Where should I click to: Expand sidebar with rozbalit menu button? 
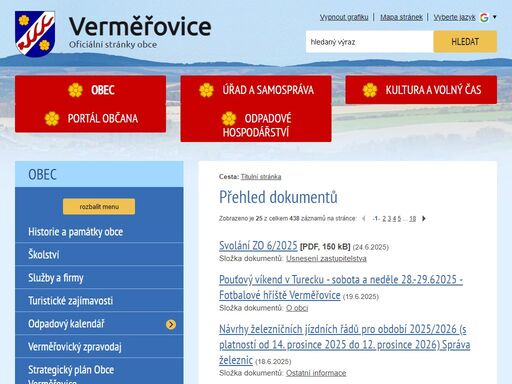pos(99,207)
